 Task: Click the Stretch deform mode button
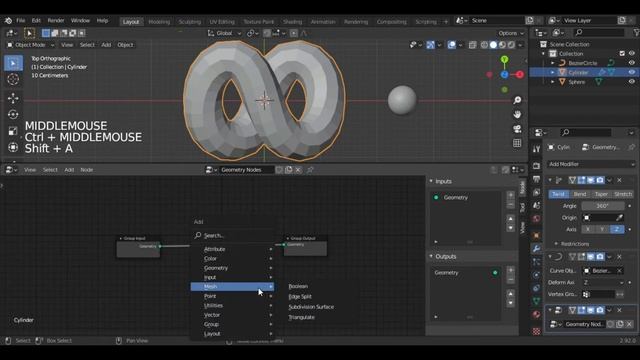623,194
